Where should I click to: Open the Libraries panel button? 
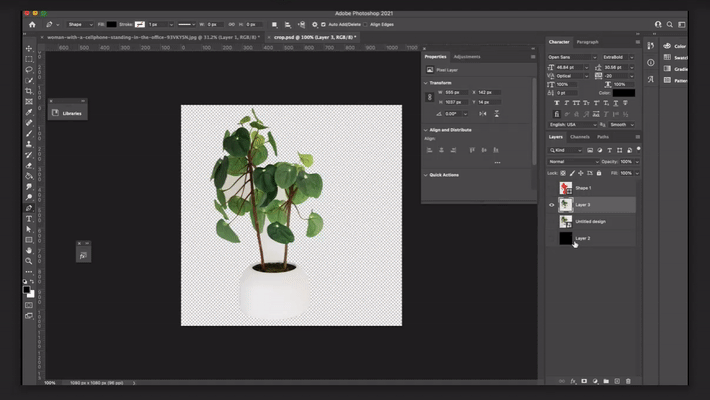[67, 113]
